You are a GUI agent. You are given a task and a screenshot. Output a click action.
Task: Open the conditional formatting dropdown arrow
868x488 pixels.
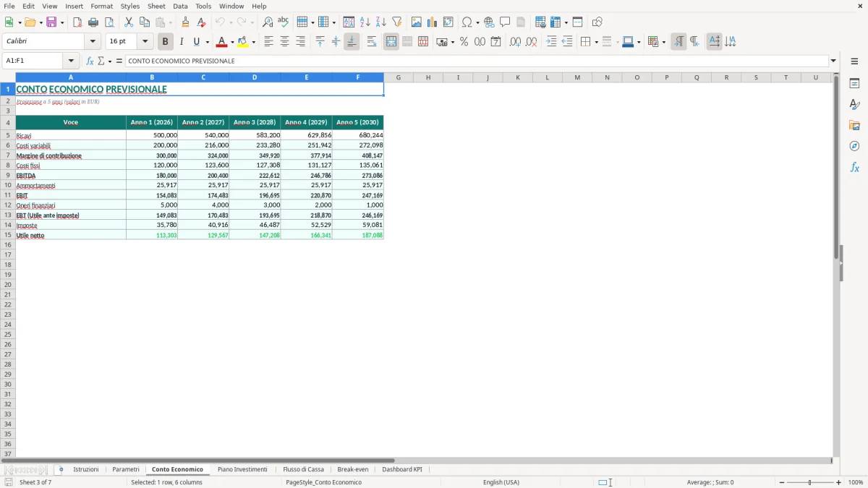(x=663, y=42)
